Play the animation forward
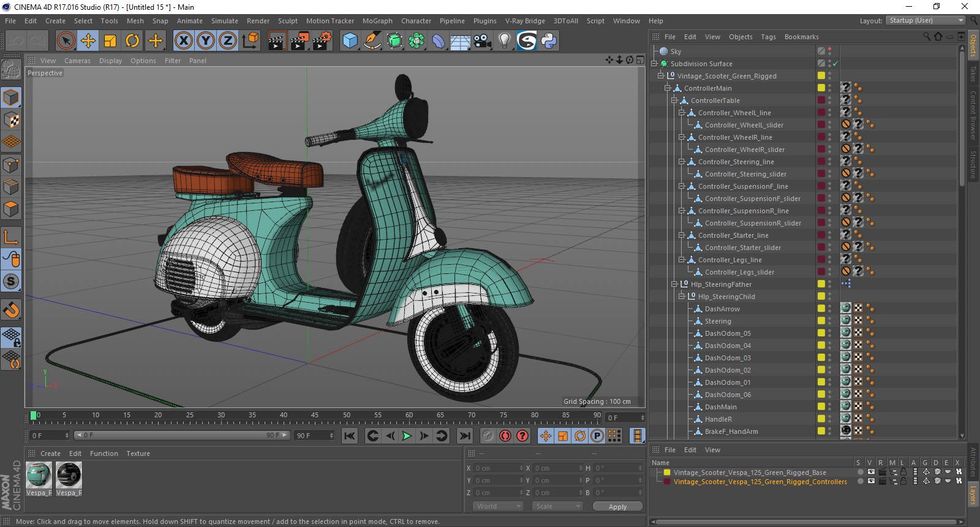This screenshot has height=527, width=980. tap(407, 436)
